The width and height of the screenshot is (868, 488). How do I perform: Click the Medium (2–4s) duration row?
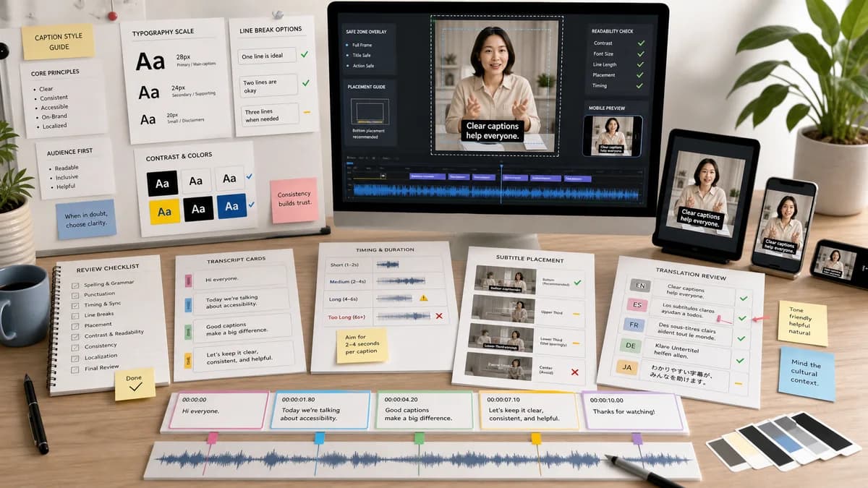[384, 281]
